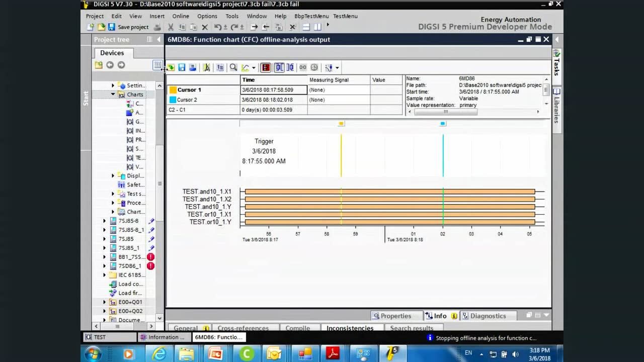Viewport: 644px width, 362px height.
Task: Click the clock time icon in chart toolbar
Action: tap(314, 67)
